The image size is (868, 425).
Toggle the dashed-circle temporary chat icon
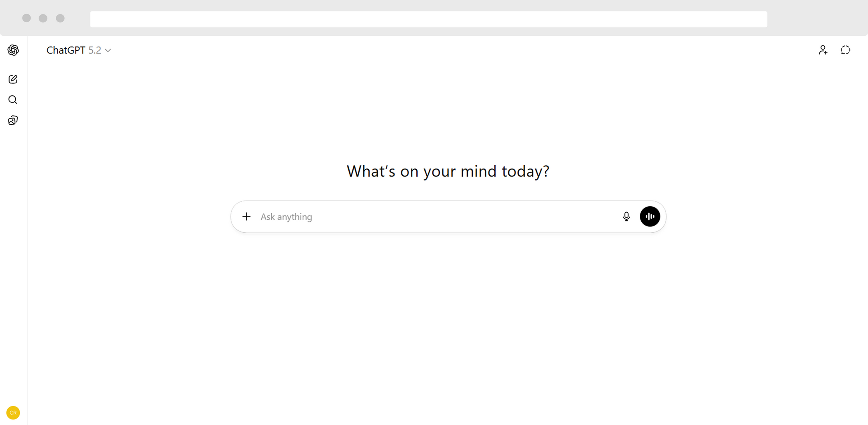845,49
